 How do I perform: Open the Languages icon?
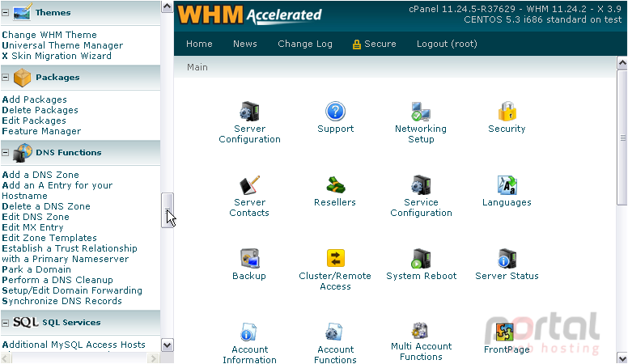(507, 185)
